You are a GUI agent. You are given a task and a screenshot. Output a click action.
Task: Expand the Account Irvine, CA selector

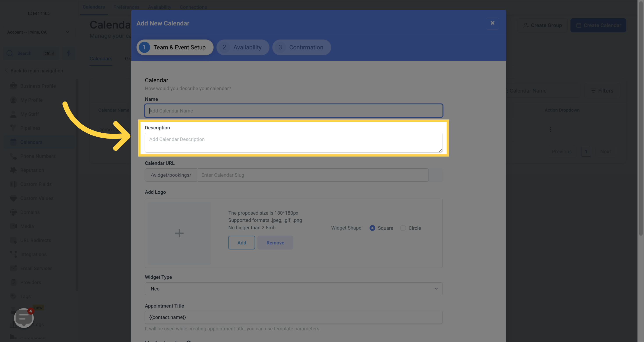38,32
